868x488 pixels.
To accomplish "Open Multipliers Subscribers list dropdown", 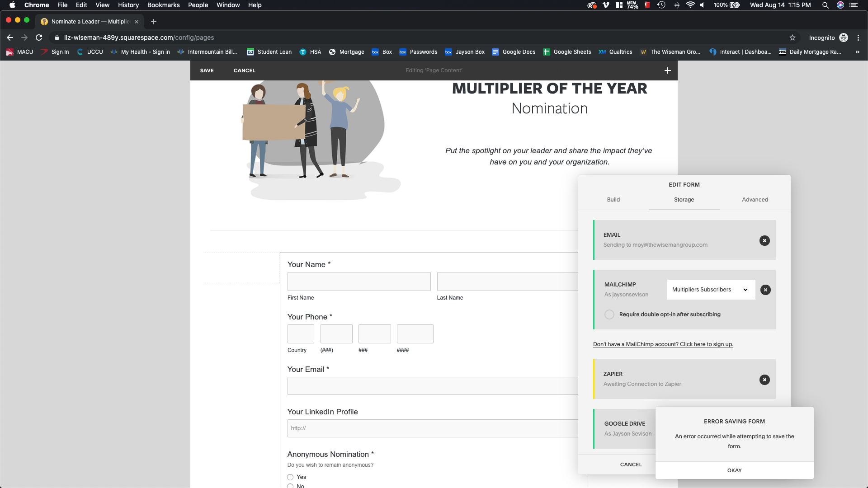I will pos(711,290).
